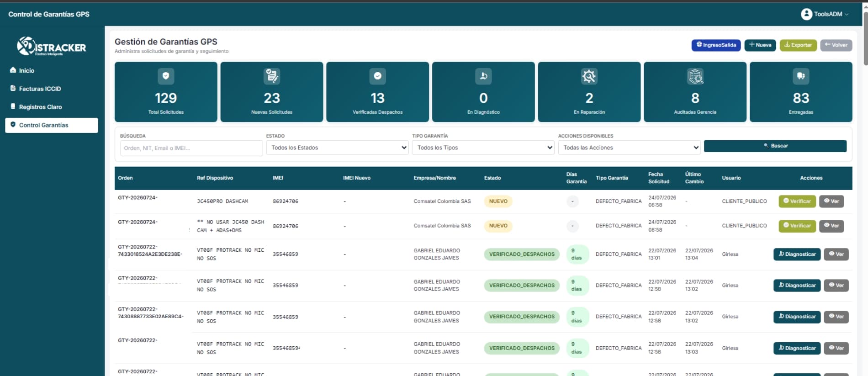Click Diagnosticar for order ending 74308887733E02AE89C4

coord(797,317)
